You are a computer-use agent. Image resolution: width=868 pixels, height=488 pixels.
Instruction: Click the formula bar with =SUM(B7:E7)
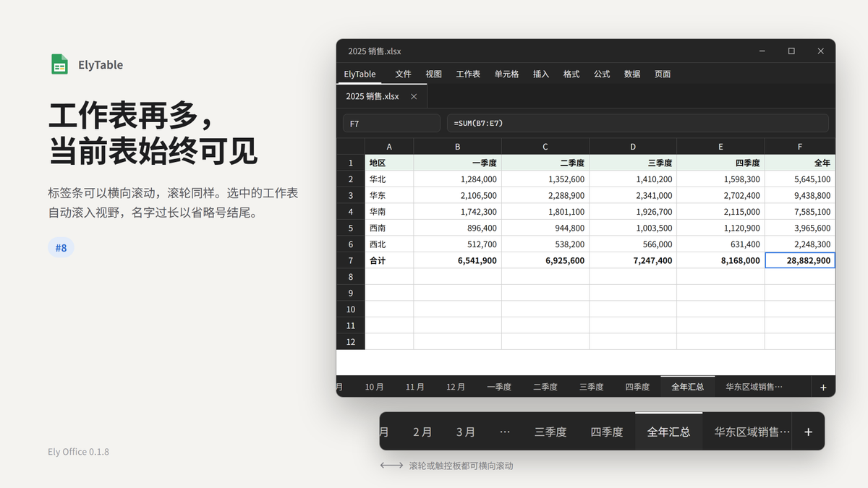coord(637,123)
